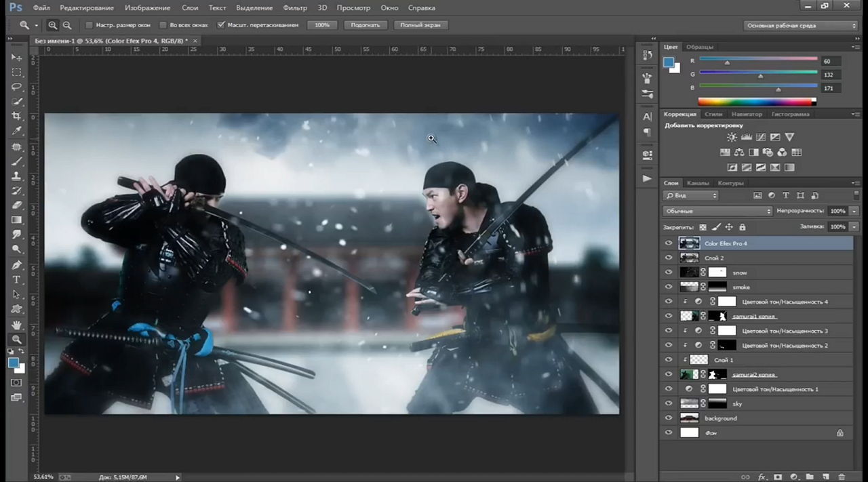Open the fill Заливка slider arrow
Image resolution: width=868 pixels, height=482 pixels.
[854, 226]
